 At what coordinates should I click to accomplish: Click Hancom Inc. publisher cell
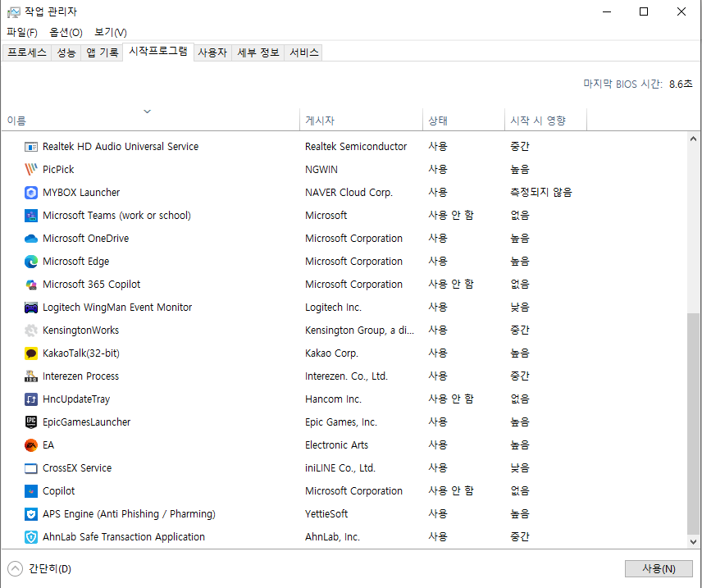tap(333, 399)
